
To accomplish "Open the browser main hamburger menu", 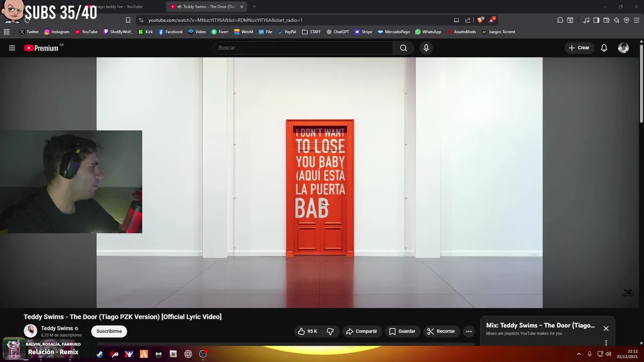I will coord(636,20).
